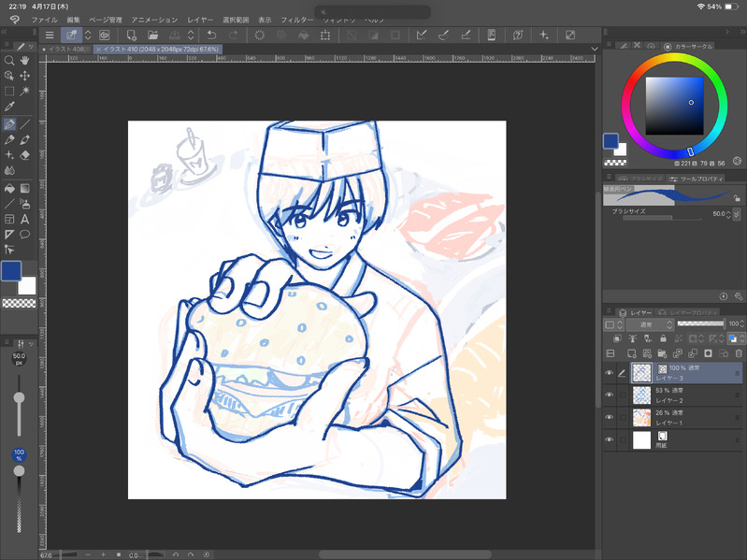Select the Balloon speech bubble tool
Image resolution: width=747 pixels, height=560 pixels.
(x=24, y=235)
